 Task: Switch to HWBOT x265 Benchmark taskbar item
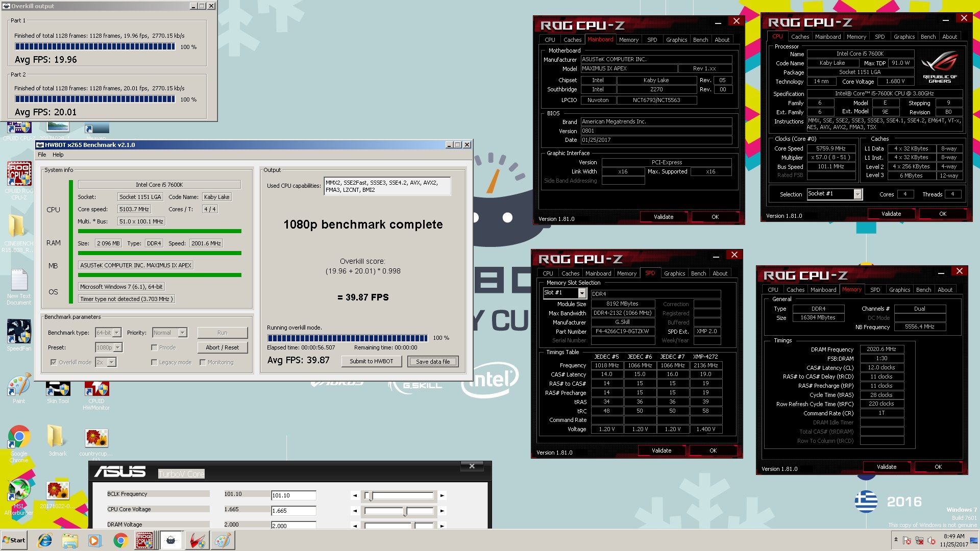[x=171, y=540]
